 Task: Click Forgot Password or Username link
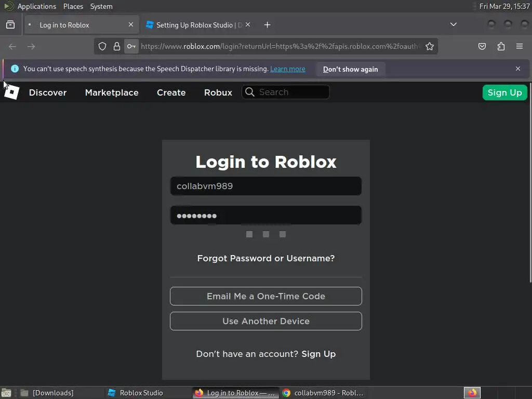(x=266, y=259)
